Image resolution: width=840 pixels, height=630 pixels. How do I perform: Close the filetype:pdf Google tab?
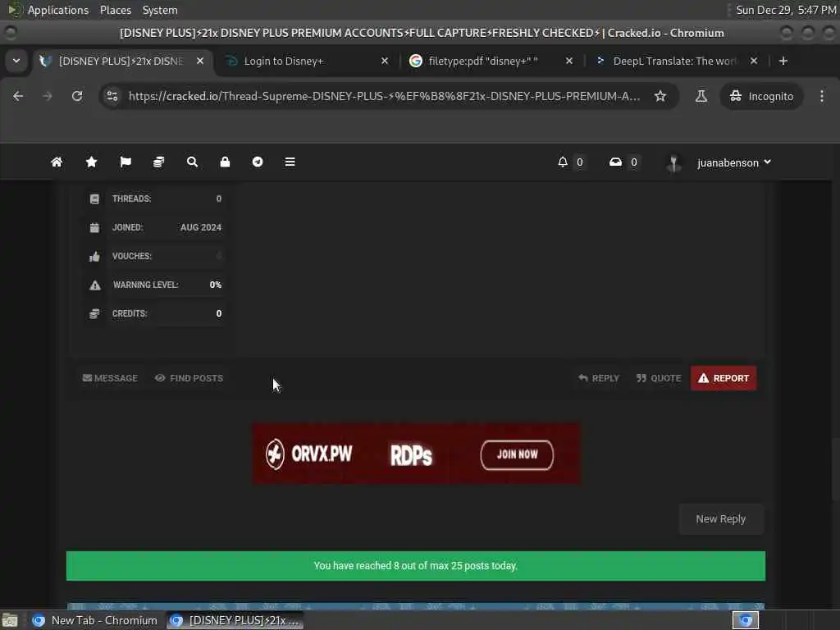tap(569, 61)
